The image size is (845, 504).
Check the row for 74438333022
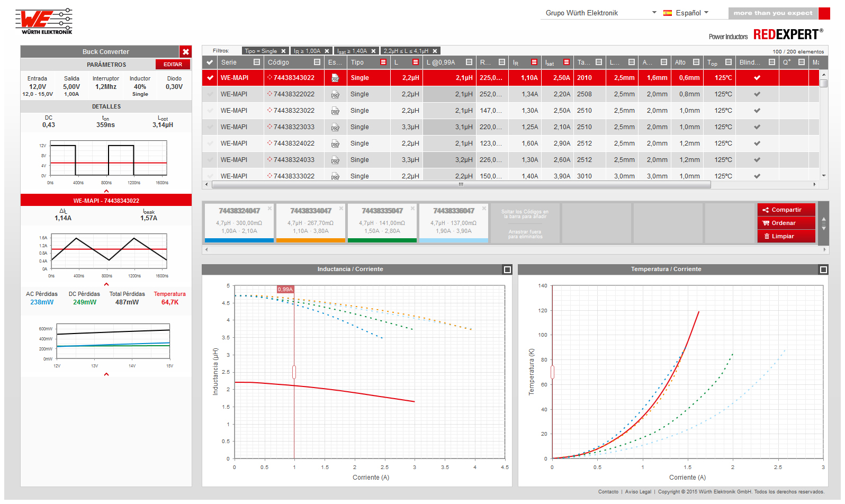pos(210,176)
